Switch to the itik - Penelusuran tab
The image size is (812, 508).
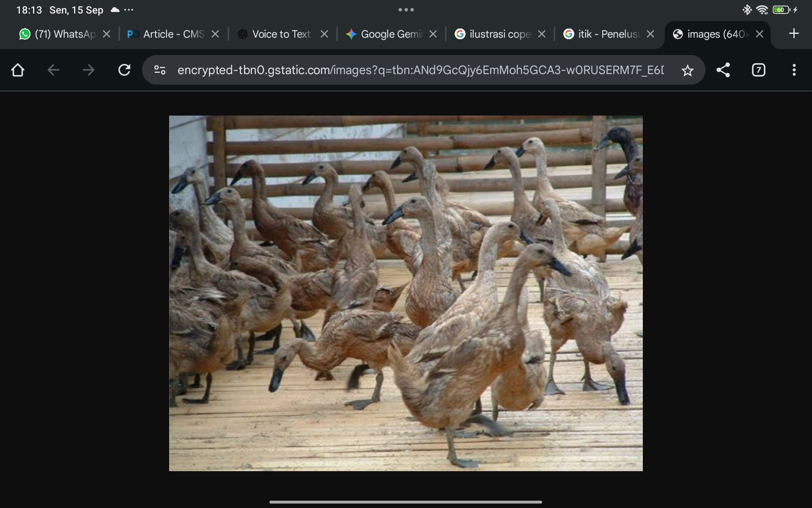[605, 34]
